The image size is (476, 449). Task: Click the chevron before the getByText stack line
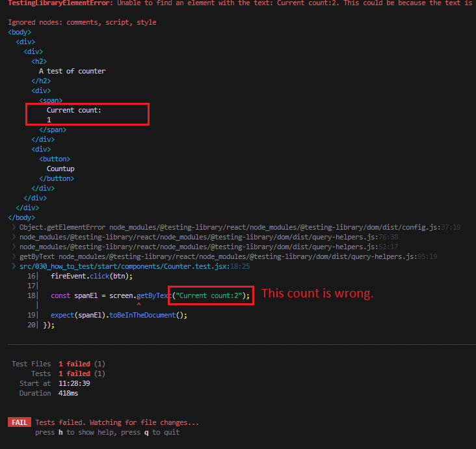[14, 256]
